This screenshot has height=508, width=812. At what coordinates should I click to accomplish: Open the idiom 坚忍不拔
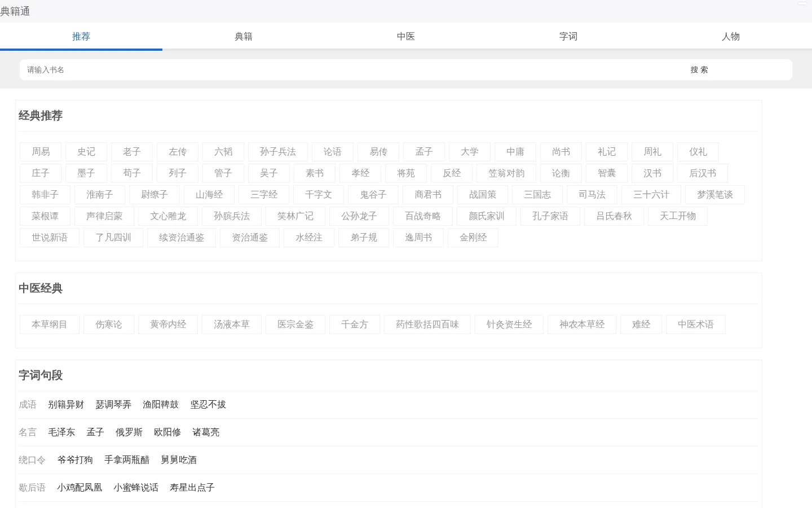208,405
